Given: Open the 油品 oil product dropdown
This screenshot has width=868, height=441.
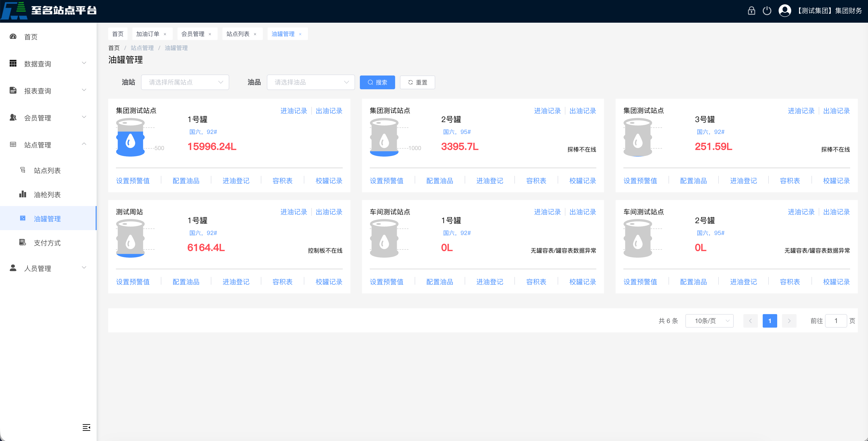Looking at the screenshot, I should tap(311, 82).
